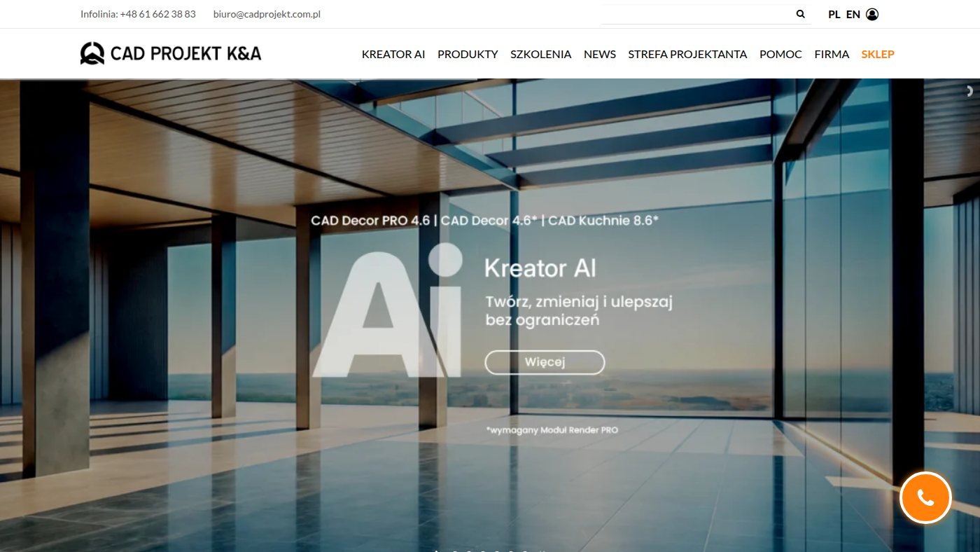Click the orange phone call button

[925, 497]
